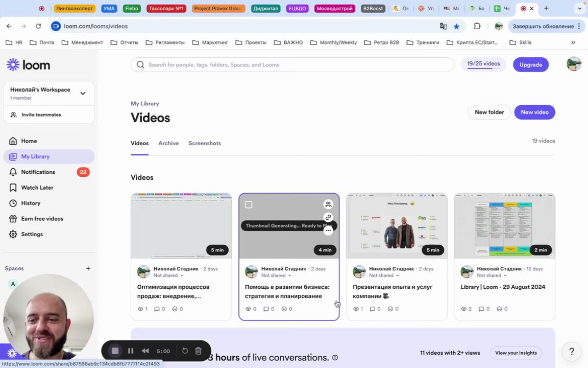Click the New video button
The height and width of the screenshot is (368, 588).
[534, 112]
